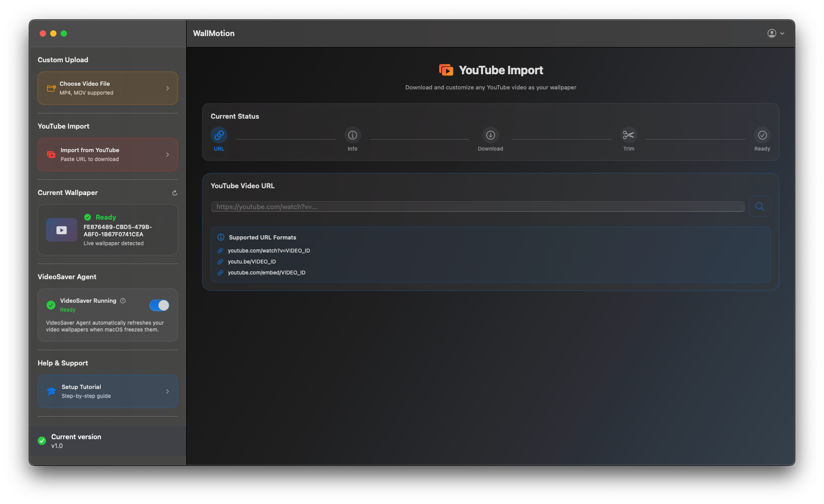824x504 pixels.
Task: Click the 'Download' step label
Action: tap(490, 149)
